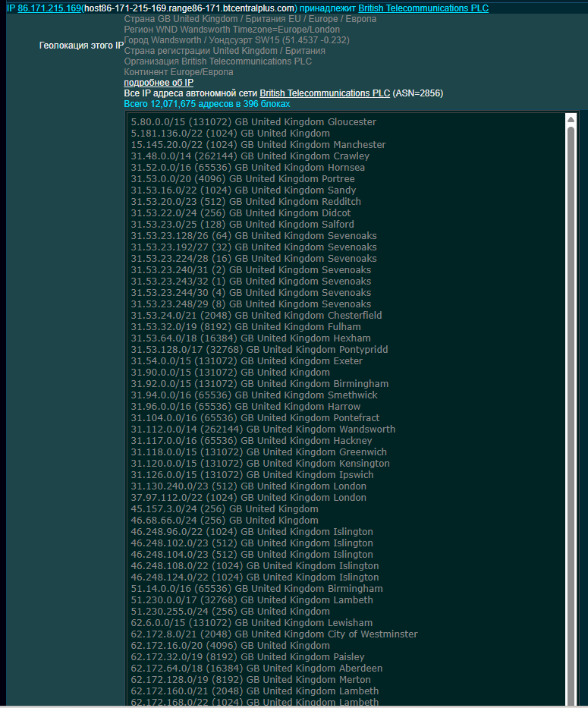Select row 46.248.102.0/23 Islington
The width and height of the screenshot is (588, 708).
(252, 543)
